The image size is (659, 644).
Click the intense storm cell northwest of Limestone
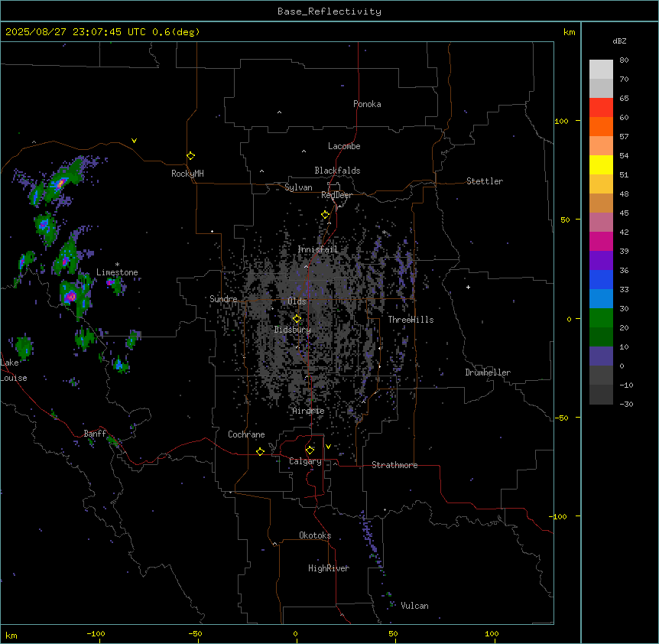pos(61,183)
